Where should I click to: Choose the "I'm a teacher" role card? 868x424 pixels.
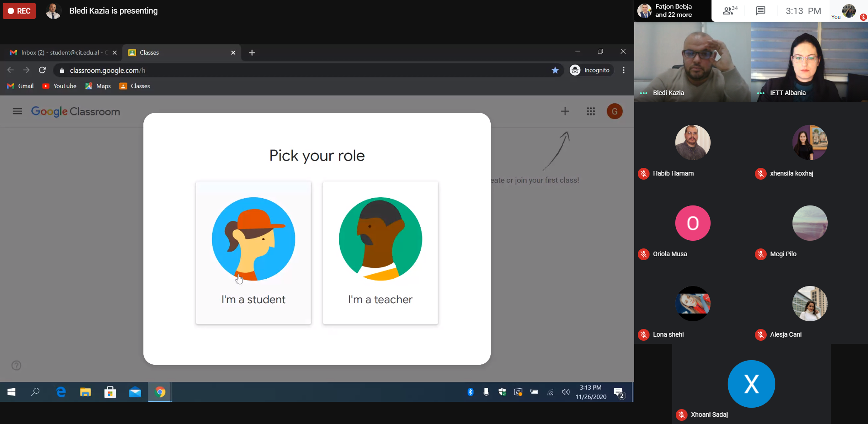380,252
